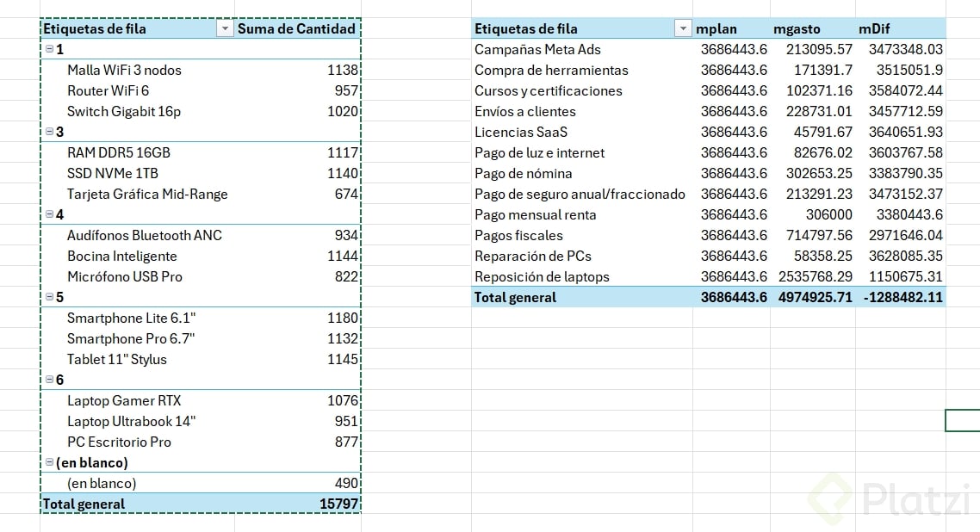
Task: Select the mplan column header
Action: tap(716, 28)
